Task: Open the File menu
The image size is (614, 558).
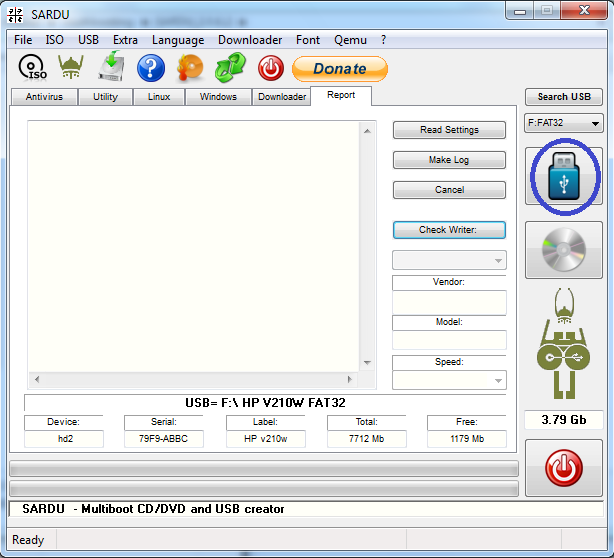Action: coord(23,40)
